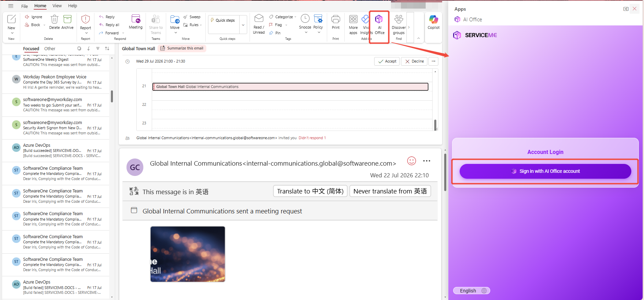
Task: Switch to the View tab
Action: click(x=57, y=6)
